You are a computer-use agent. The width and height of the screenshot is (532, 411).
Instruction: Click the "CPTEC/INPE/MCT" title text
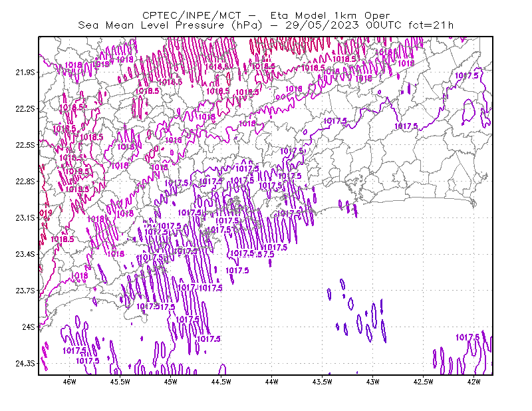point(192,15)
